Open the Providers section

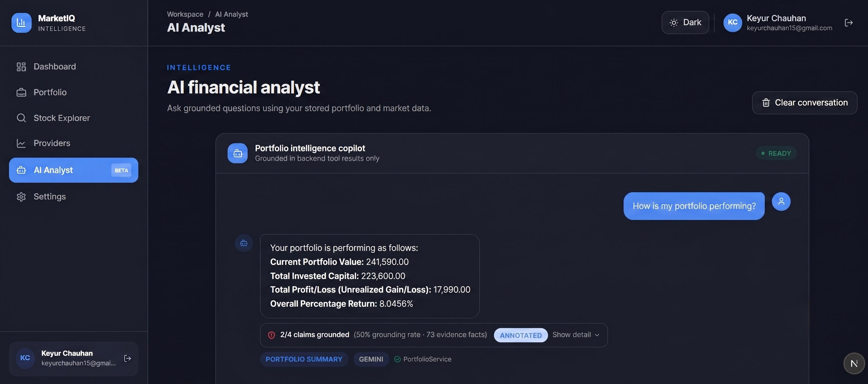tap(73, 143)
